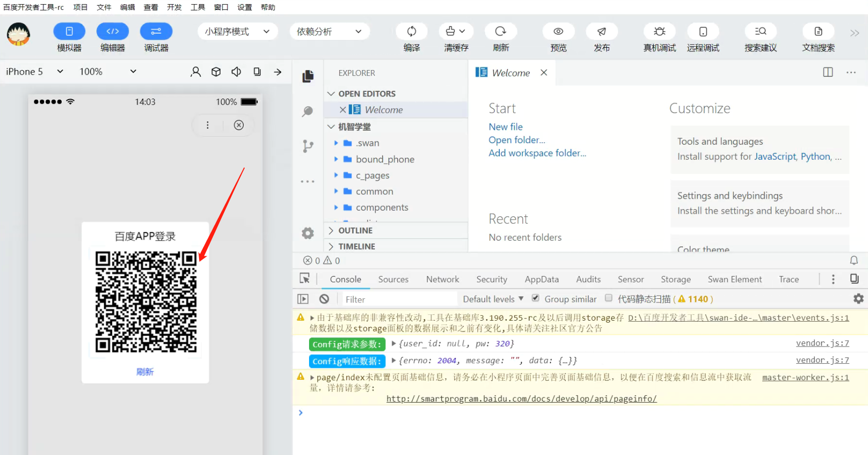Viewport: 868px width, 455px height.
Task: Click the user avatar icon
Action: 18,34
